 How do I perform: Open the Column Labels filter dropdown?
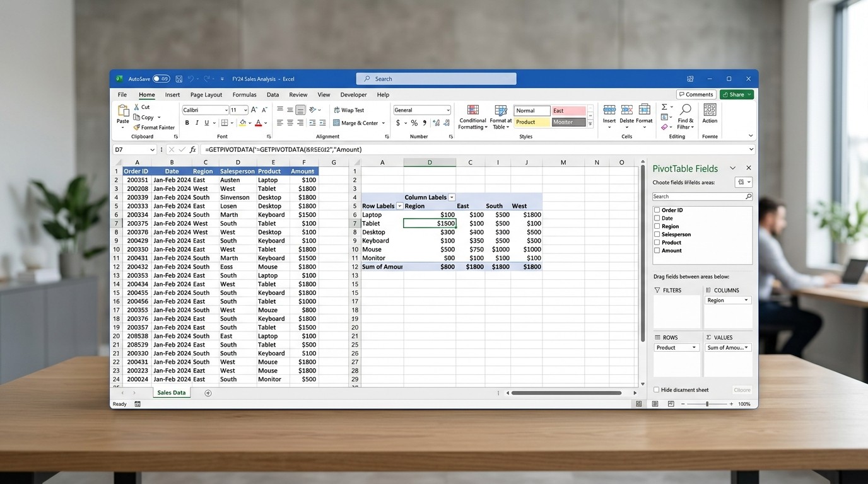452,197
